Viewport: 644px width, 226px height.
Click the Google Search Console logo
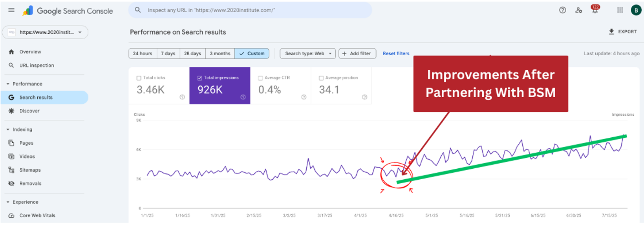(68, 11)
